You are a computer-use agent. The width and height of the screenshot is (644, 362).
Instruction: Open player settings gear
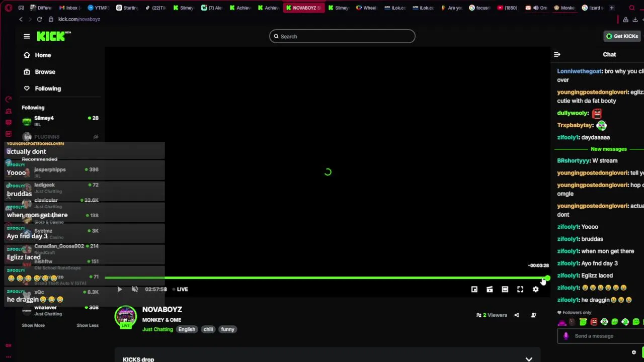[x=535, y=289]
